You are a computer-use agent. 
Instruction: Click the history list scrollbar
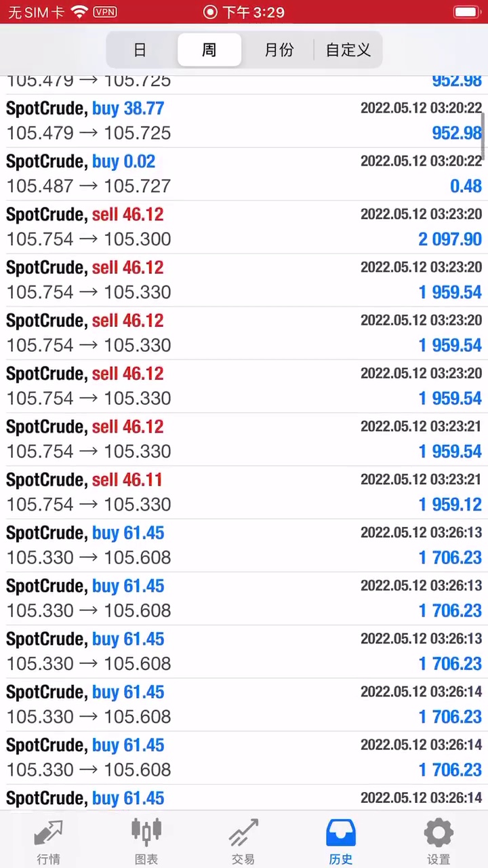coord(483,134)
